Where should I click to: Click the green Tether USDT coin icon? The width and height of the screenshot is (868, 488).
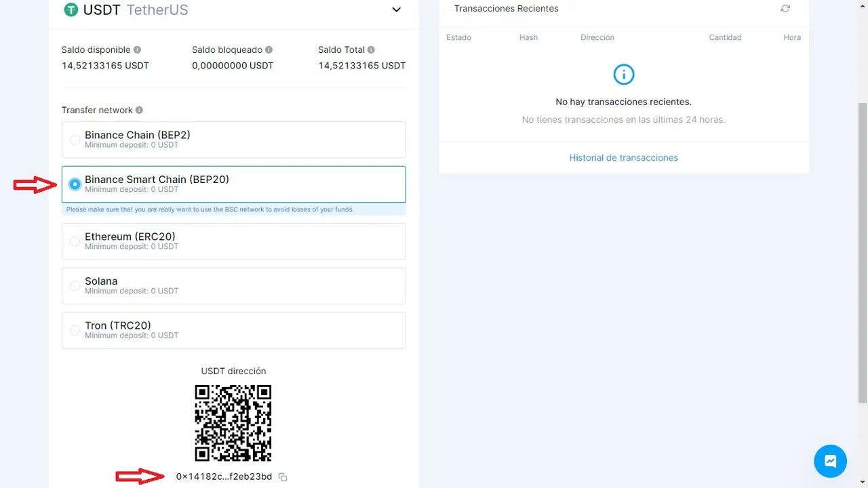point(71,10)
